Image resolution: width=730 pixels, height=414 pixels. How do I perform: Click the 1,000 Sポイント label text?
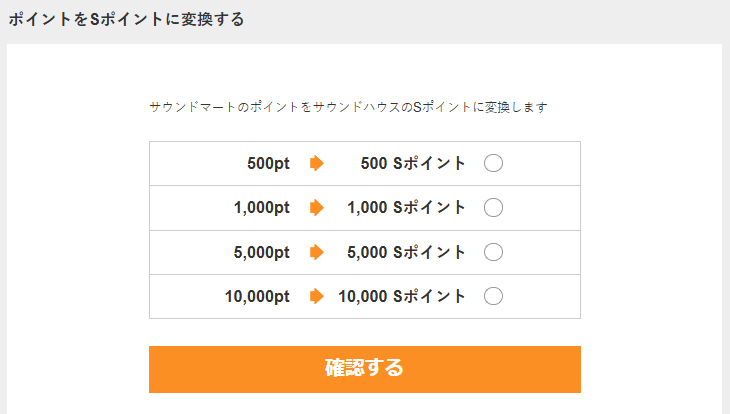[407, 208]
